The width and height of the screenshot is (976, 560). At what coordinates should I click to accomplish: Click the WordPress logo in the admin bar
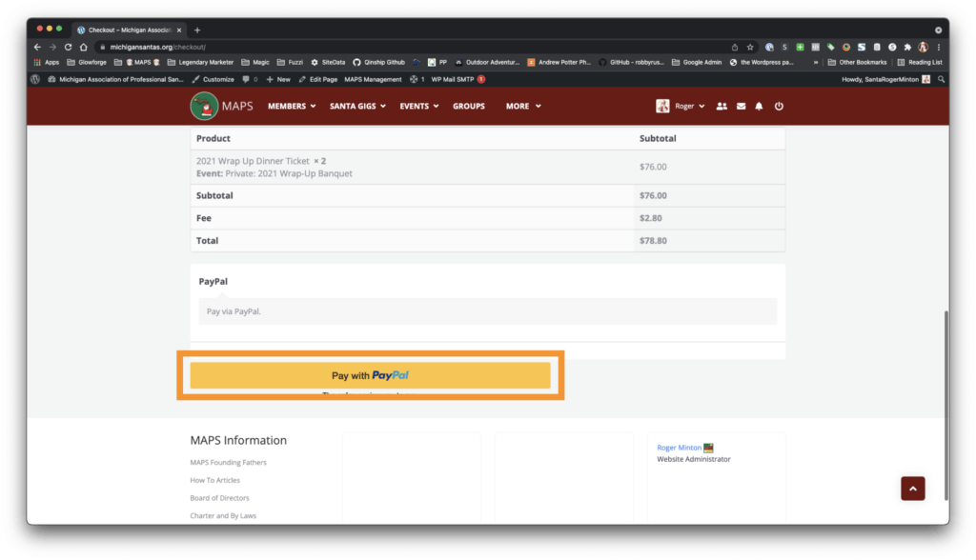35,80
